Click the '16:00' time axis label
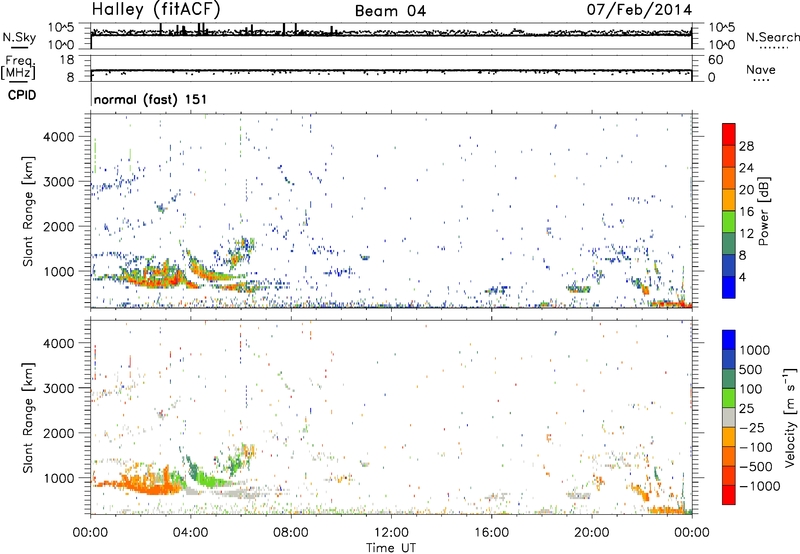The image size is (800, 554). coord(491,533)
